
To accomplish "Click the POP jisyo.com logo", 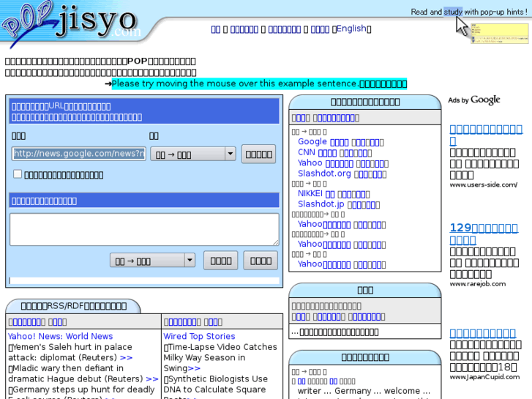I will click(x=70, y=22).
